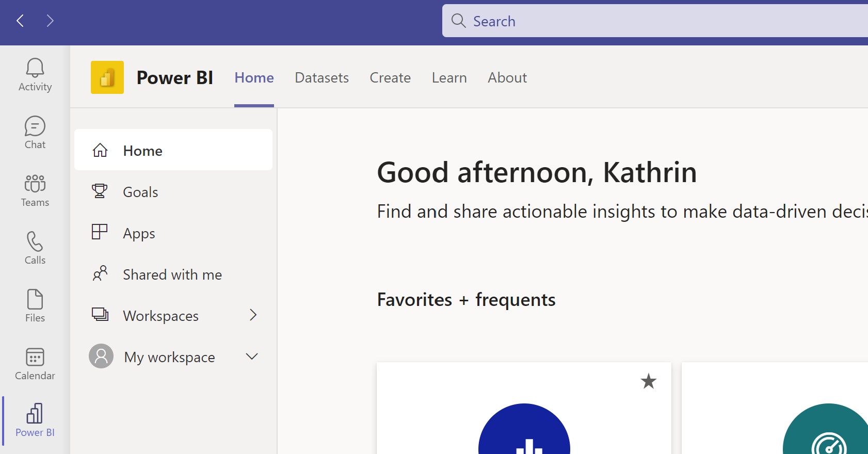
Task: Go back using the left arrow
Action: click(x=20, y=21)
